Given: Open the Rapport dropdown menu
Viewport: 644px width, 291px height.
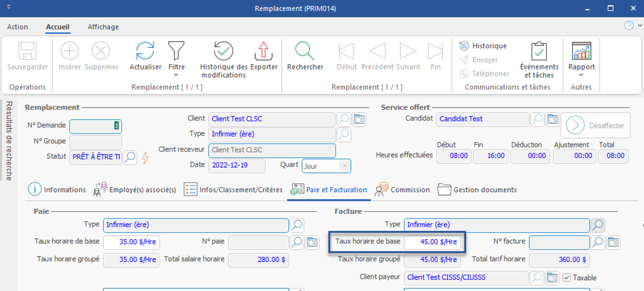Looking at the screenshot, I should coord(581,75).
